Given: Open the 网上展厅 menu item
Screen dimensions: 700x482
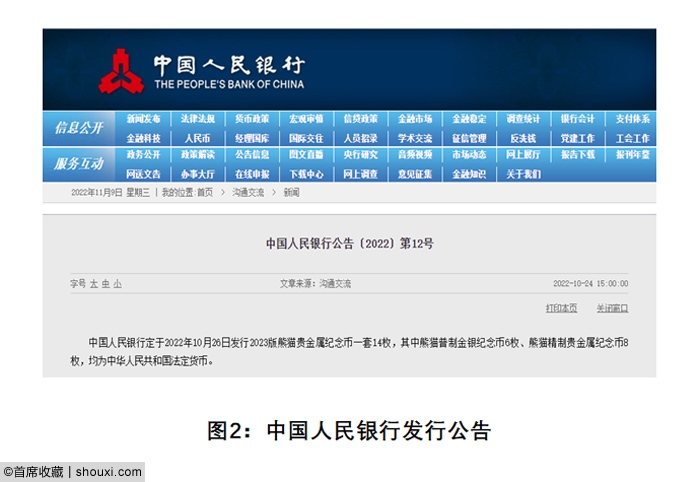Looking at the screenshot, I should [523, 155].
